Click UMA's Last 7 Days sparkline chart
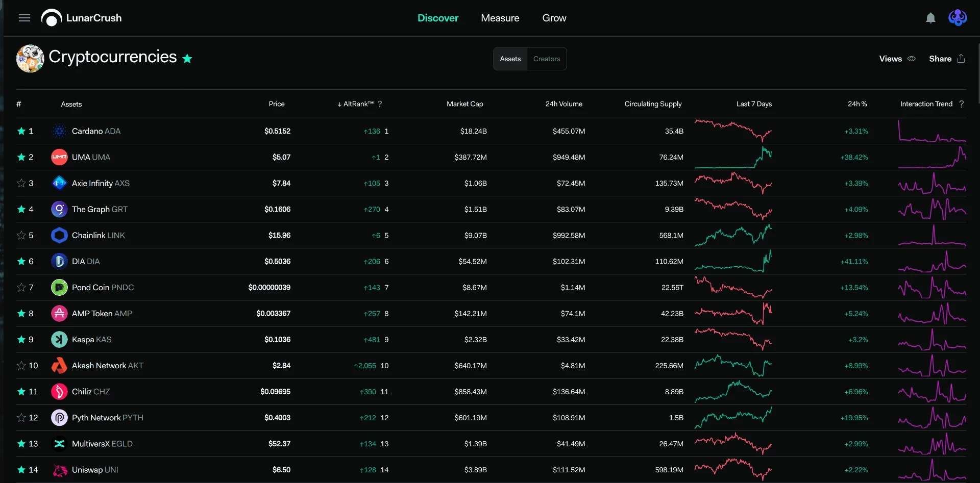Viewport: 980px width, 483px height. 733,157
